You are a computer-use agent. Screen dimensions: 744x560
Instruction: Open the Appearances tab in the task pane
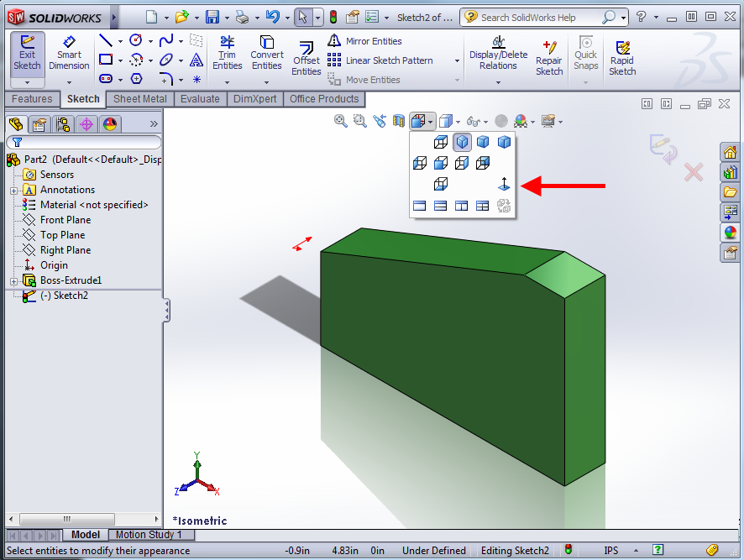click(730, 233)
